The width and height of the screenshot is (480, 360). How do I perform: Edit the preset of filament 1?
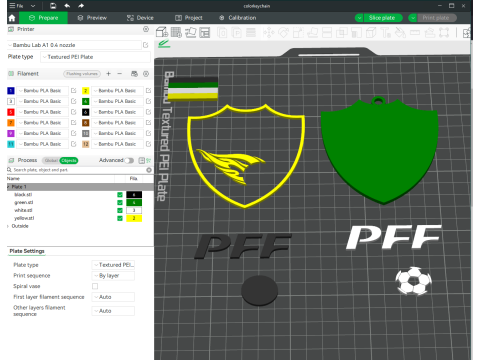point(74,91)
